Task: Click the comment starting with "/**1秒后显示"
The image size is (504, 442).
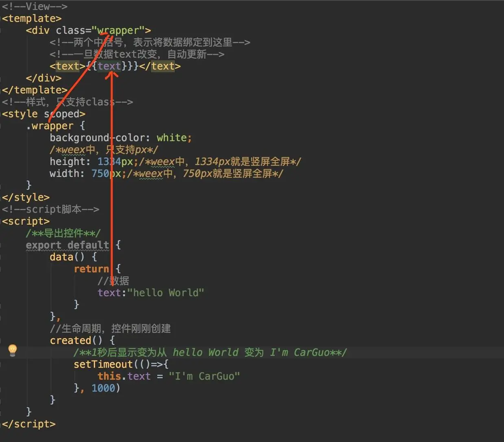Action: click(x=210, y=352)
